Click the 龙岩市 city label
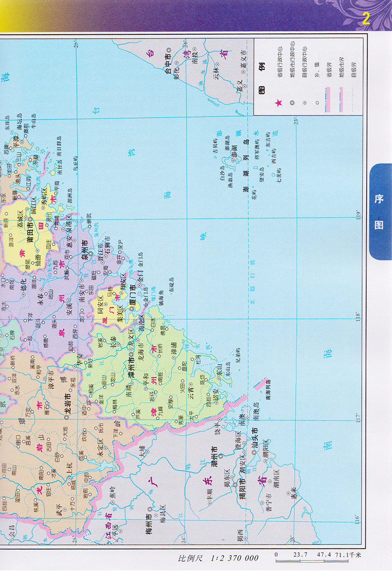The height and width of the screenshot is (578, 392). [x=68, y=404]
